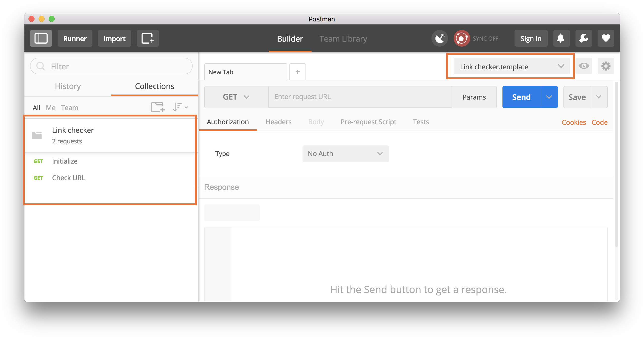Click the Import button
Image resolution: width=644 pixels, height=339 pixels.
pos(114,38)
